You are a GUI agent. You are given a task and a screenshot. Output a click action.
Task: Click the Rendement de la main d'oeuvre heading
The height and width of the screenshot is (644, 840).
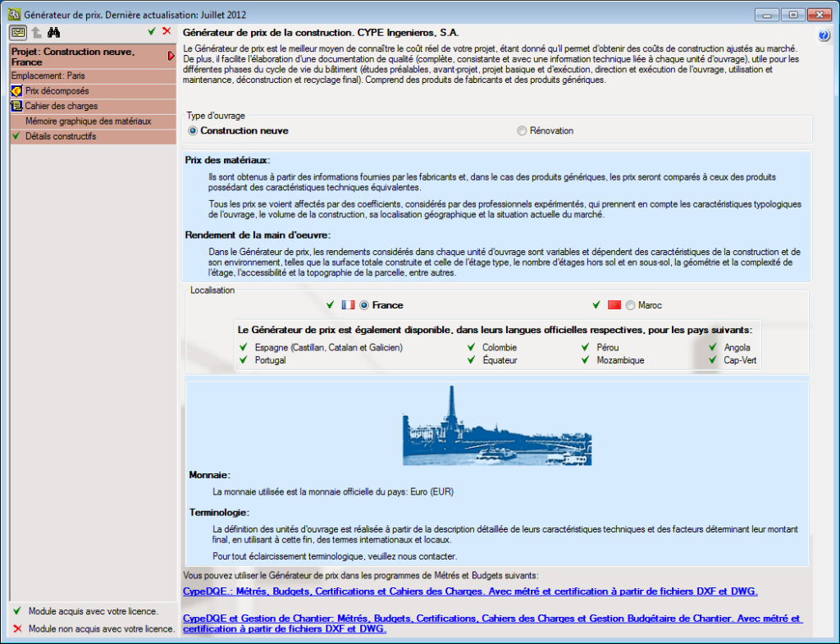coord(258,235)
